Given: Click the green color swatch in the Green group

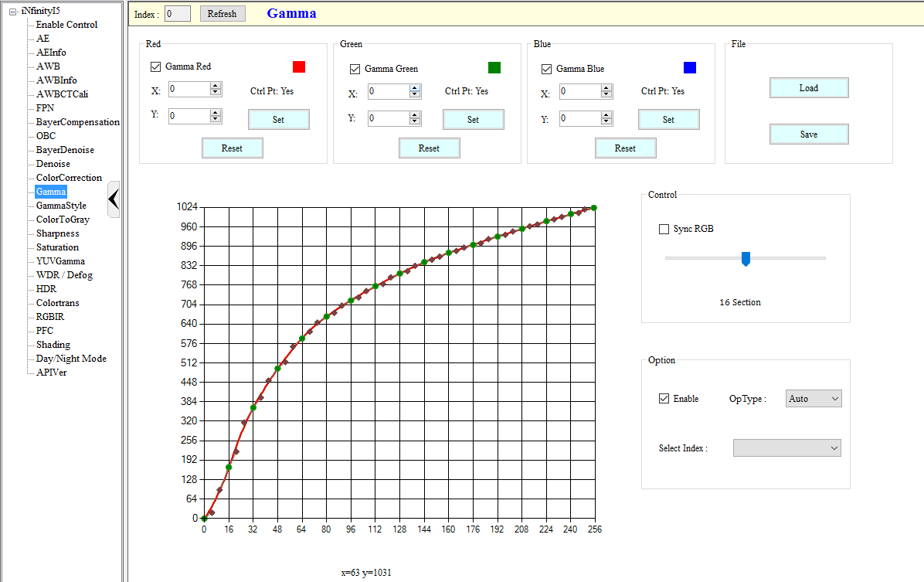Looking at the screenshot, I should [494, 67].
